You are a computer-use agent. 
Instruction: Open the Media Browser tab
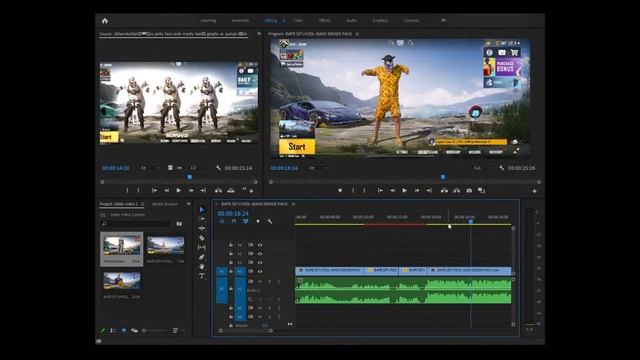point(165,204)
